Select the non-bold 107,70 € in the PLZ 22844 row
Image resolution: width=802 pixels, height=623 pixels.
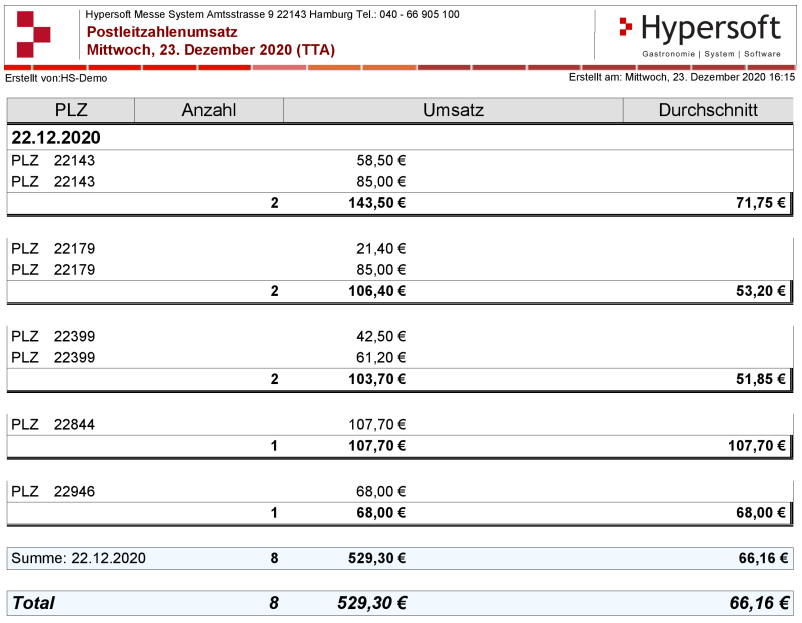tap(377, 425)
